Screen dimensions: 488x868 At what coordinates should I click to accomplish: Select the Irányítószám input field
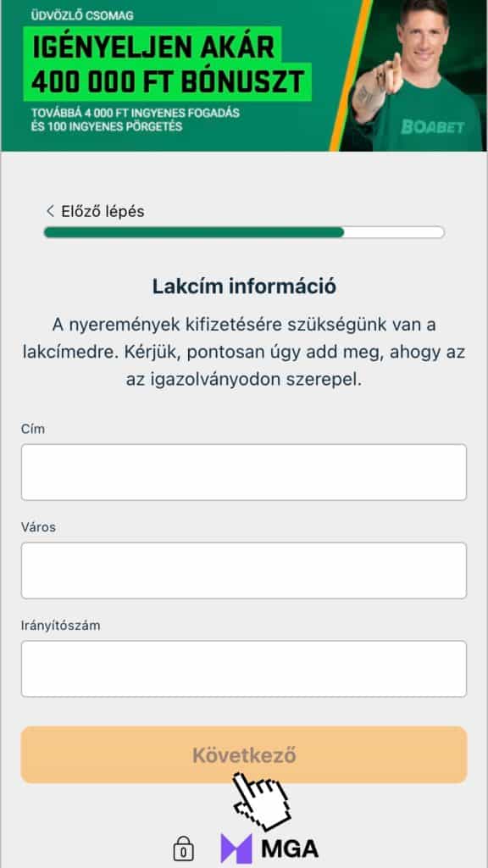(244, 668)
